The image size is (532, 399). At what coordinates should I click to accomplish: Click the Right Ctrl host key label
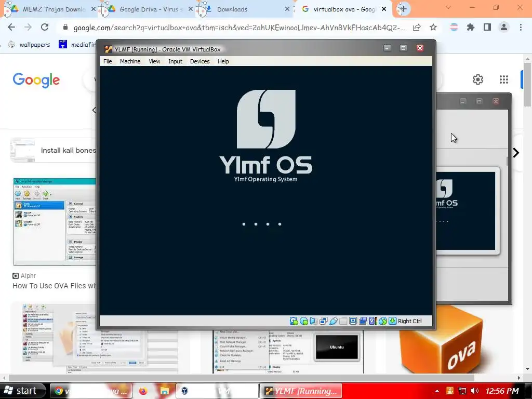pyautogui.click(x=409, y=321)
